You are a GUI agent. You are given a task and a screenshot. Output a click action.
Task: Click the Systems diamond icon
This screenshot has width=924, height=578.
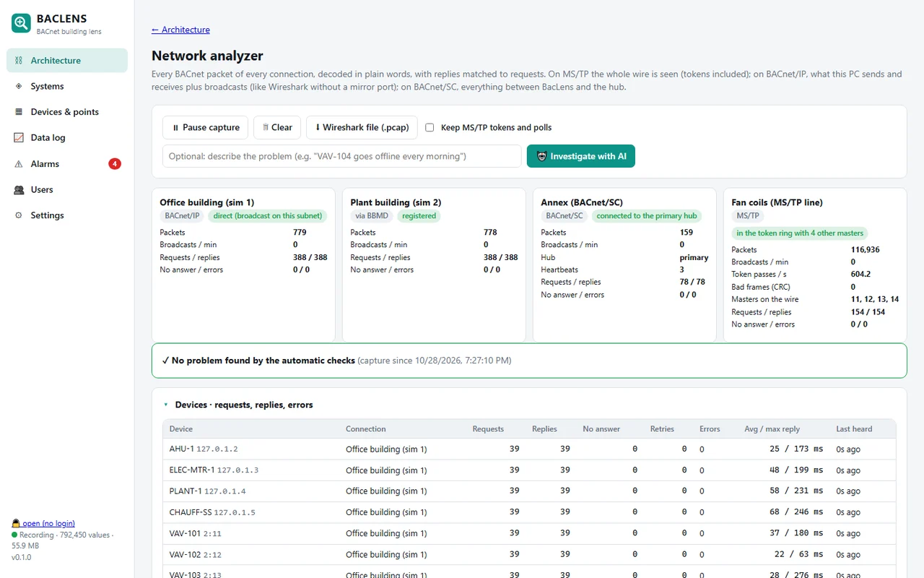click(19, 86)
